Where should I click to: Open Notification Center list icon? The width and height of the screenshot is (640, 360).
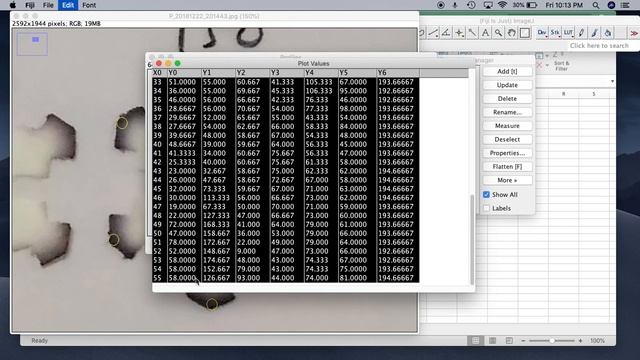coord(625,5)
